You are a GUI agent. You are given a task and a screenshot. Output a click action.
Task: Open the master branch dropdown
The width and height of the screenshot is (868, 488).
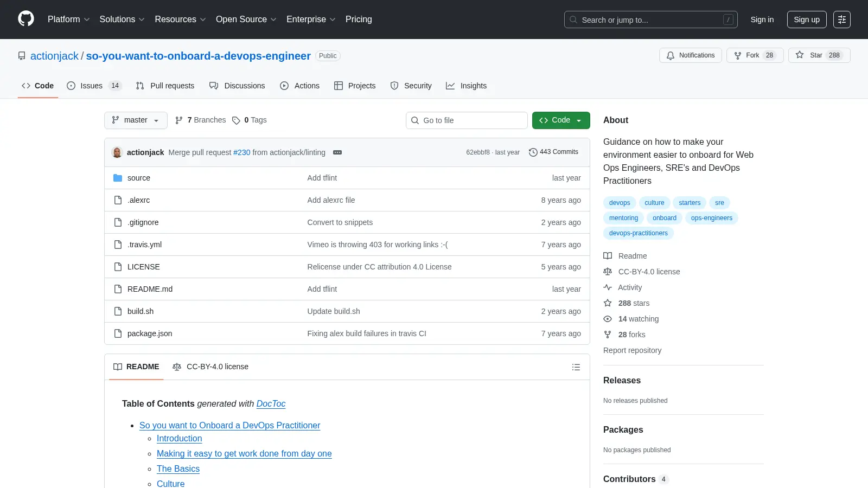[136, 120]
